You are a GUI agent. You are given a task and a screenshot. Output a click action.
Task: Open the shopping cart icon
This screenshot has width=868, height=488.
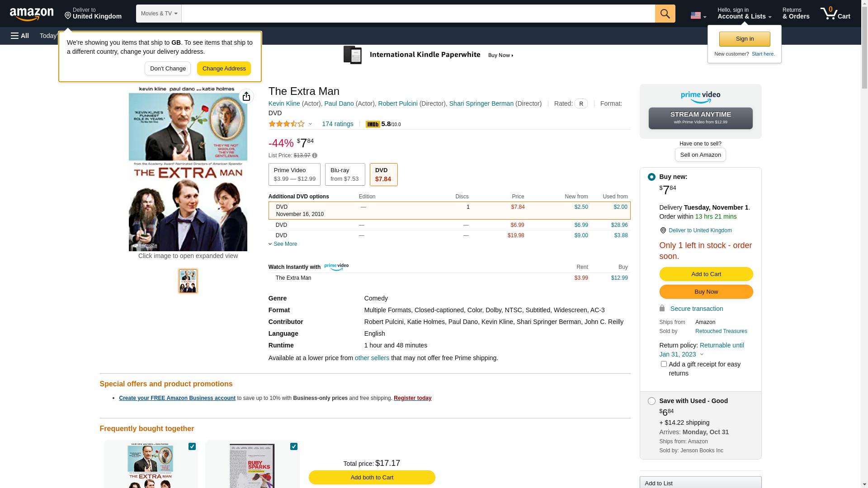pos(835,14)
